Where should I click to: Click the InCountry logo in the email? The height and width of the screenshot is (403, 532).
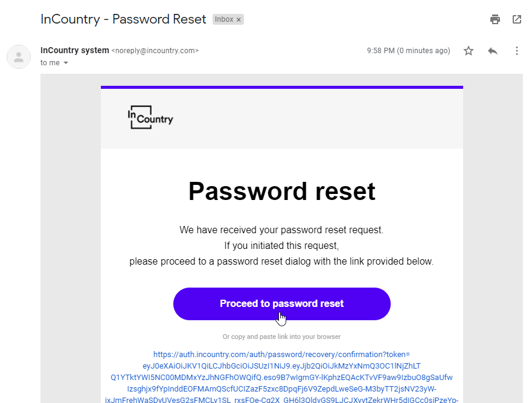pos(150,117)
